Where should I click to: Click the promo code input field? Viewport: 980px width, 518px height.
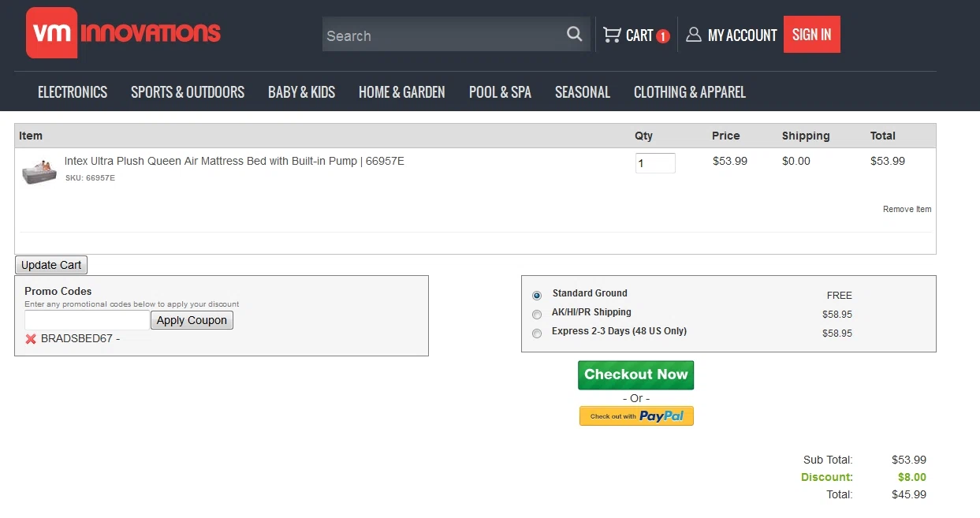click(x=87, y=320)
